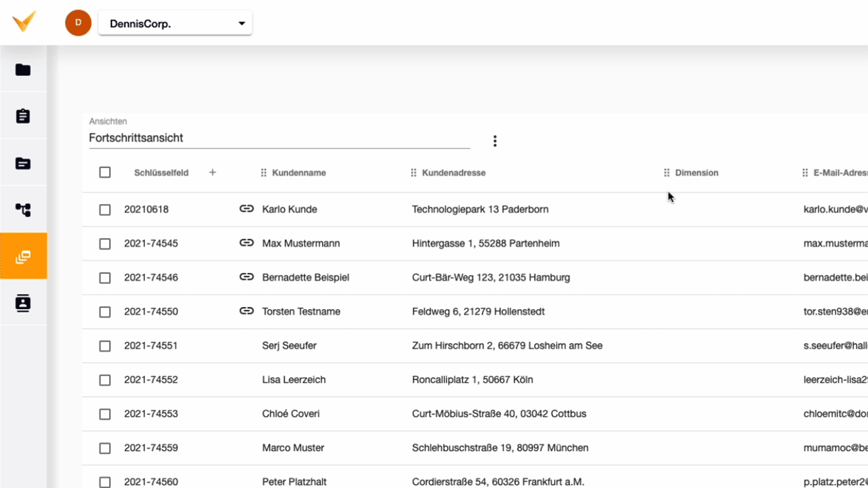
Task: Check the checkbox for row 2021-74550
Action: (x=104, y=312)
